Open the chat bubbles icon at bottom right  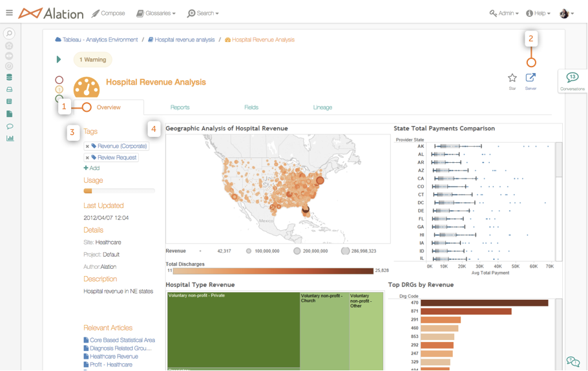[x=573, y=361]
